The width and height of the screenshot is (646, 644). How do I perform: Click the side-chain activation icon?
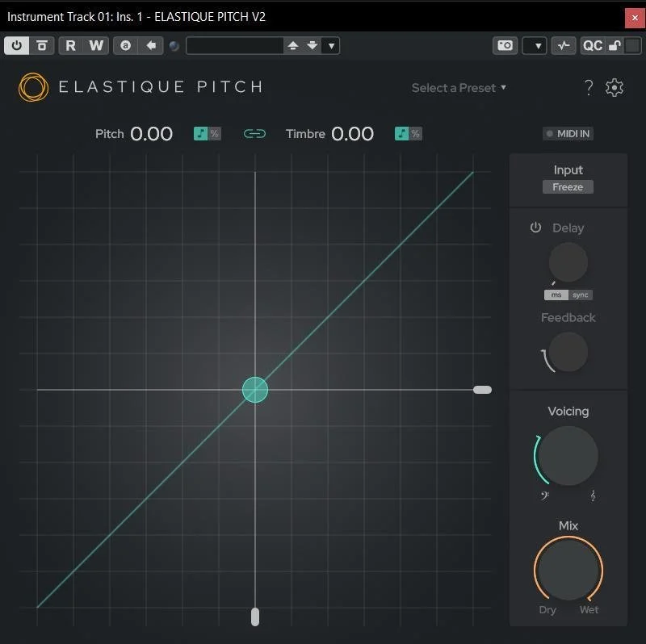point(563,45)
